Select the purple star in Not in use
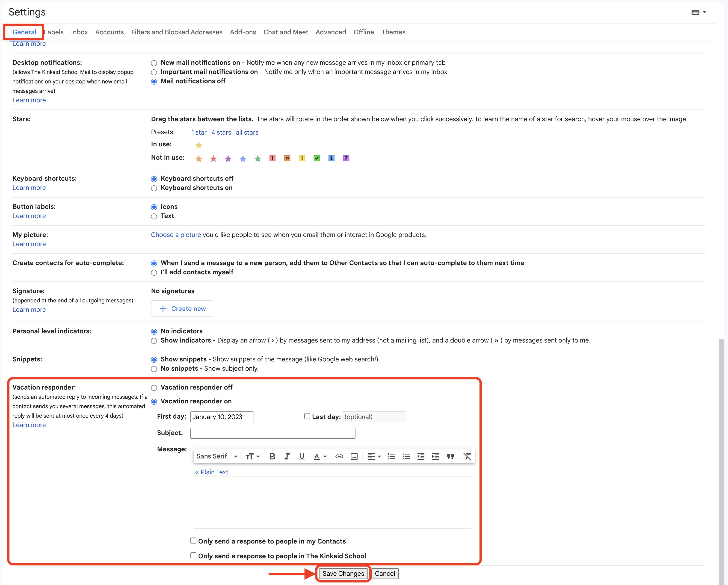The width and height of the screenshot is (728, 585). pyautogui.click(x=228, y=158)
